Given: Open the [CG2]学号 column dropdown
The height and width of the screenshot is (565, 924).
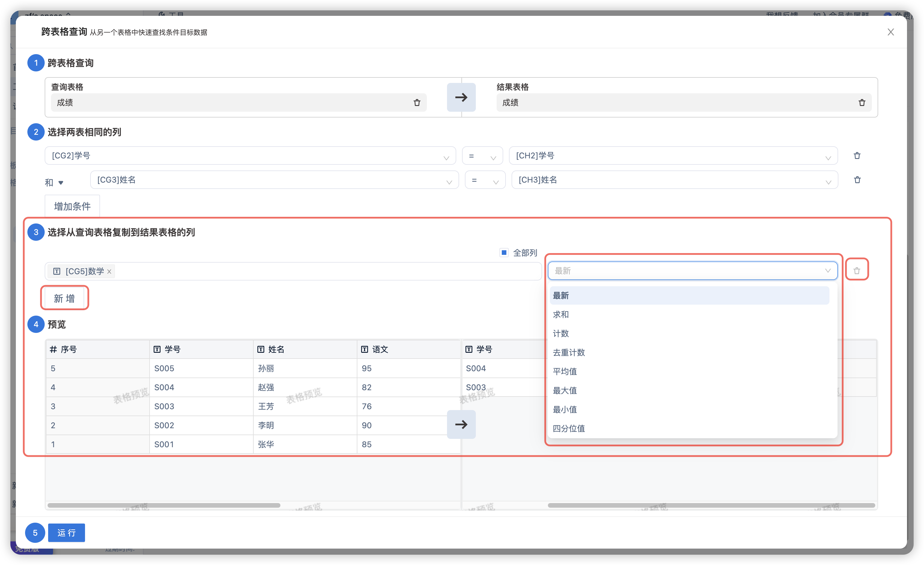Looking at the screenshot, I should [x=250, y=156].
